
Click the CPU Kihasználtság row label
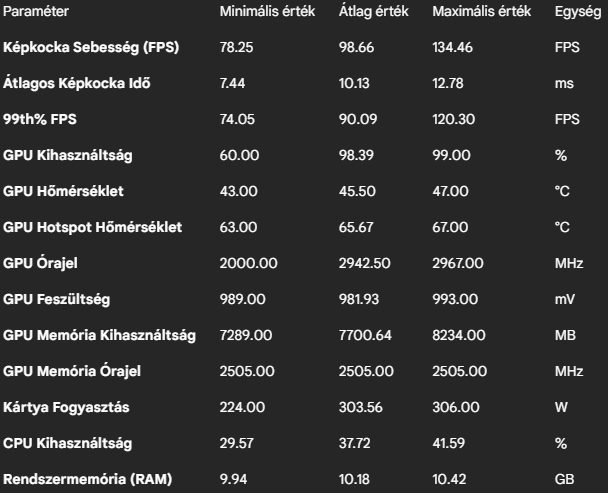[x=67, y=443]
